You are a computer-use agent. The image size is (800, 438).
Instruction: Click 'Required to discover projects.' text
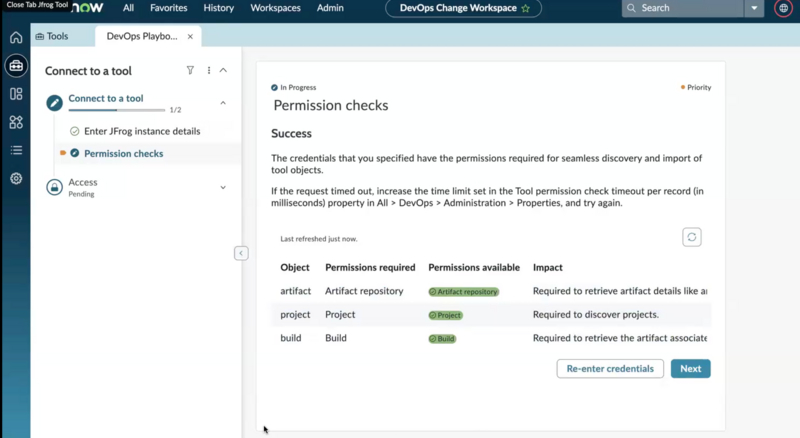[x=595, y=314]
